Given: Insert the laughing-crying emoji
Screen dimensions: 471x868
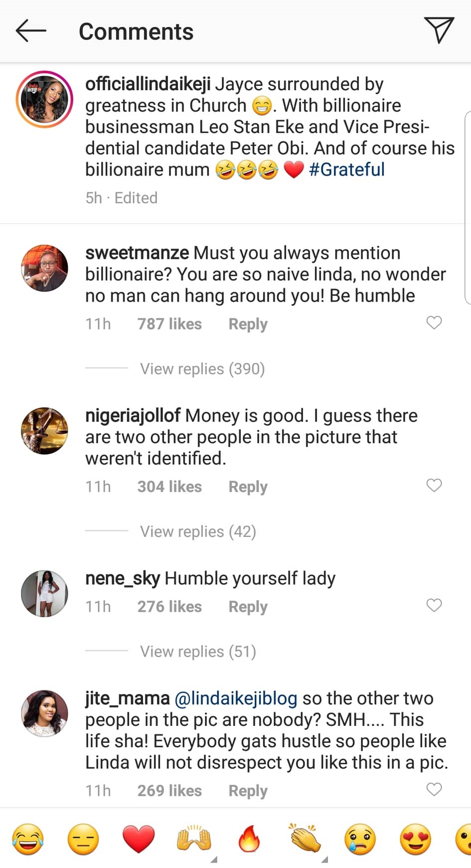Looking at the screenshot, I should pos(28,839).
